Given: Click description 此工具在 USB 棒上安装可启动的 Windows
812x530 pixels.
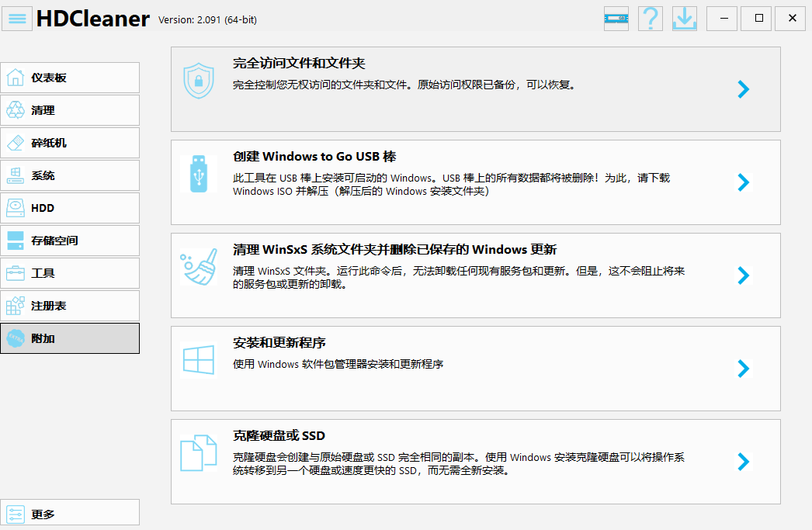Looking at the screenshot, I should click(x=452, y=185).
